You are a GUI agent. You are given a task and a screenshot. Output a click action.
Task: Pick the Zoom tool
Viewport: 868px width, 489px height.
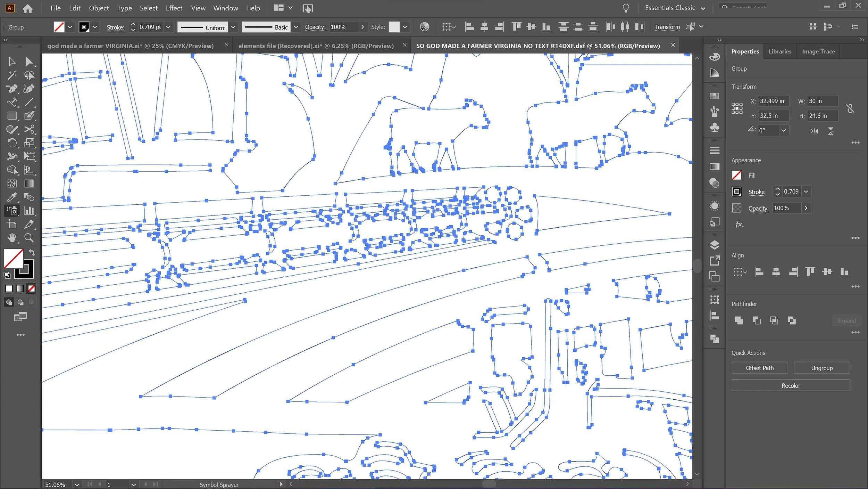coord(29,238)
